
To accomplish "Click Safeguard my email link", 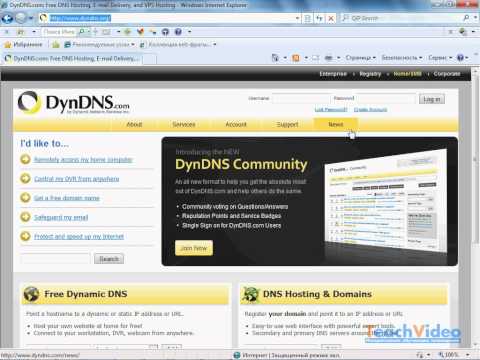I will [x=61, y=217].
